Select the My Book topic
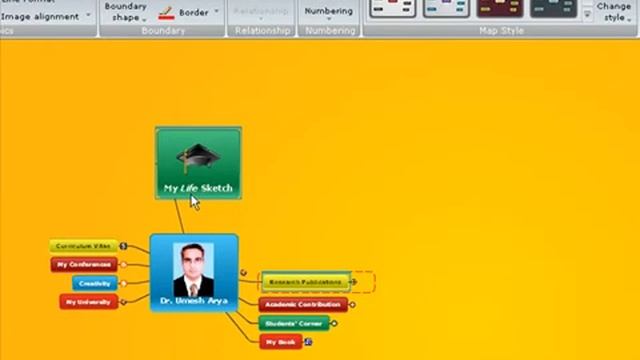The width and height of the screenshot is (640, 360). (281, 342)
